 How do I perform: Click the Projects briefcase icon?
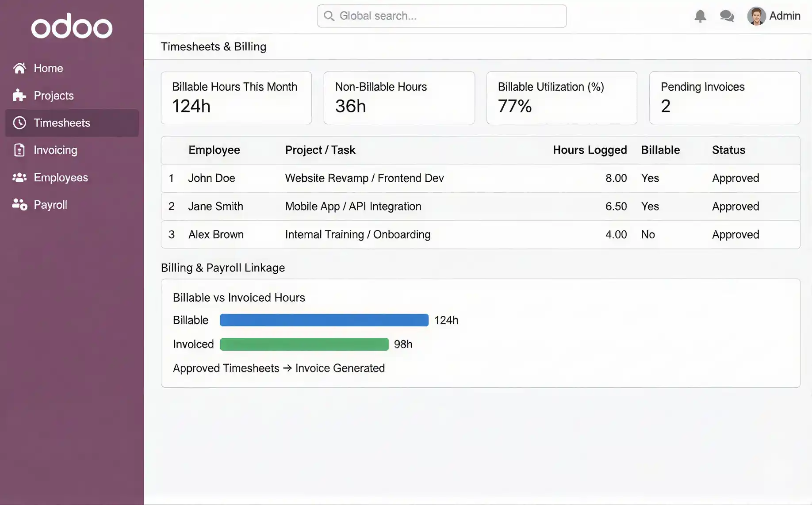[x=19, y=96]
